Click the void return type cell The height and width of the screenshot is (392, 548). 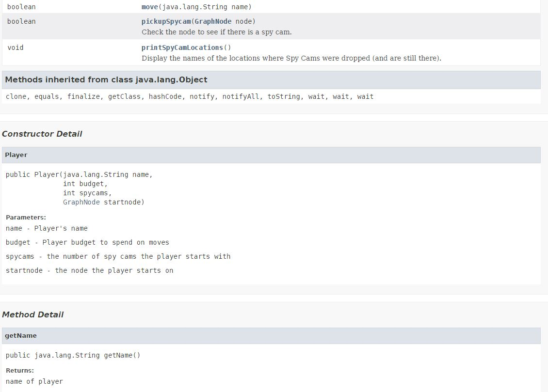tap(16, 47)
